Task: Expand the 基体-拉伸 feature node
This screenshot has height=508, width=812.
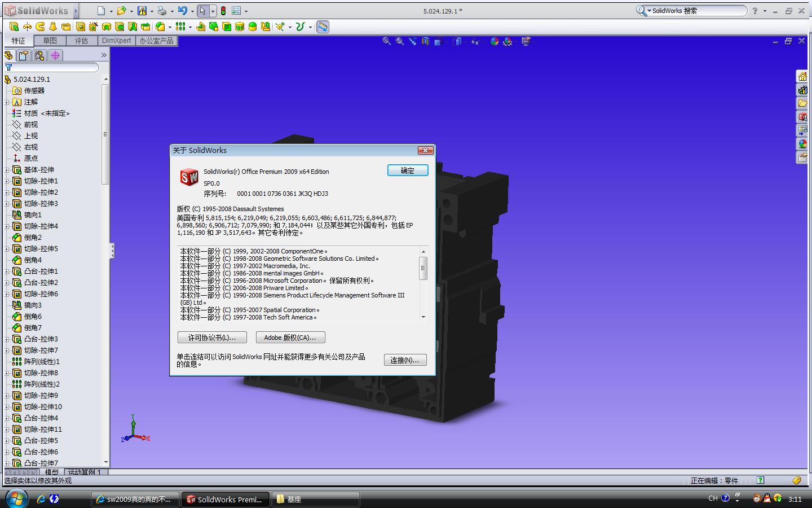Action: pos(7,170)
